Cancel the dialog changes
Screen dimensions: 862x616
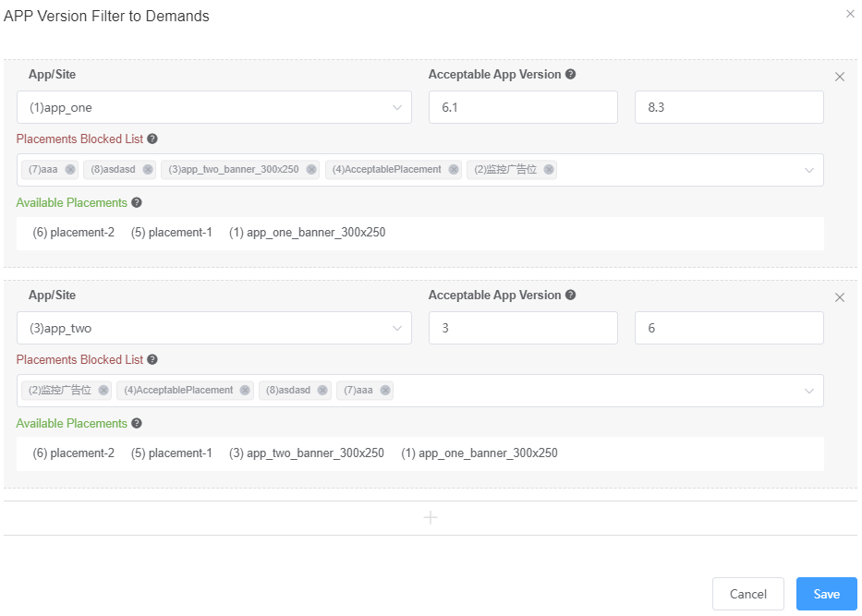point(748,594)
